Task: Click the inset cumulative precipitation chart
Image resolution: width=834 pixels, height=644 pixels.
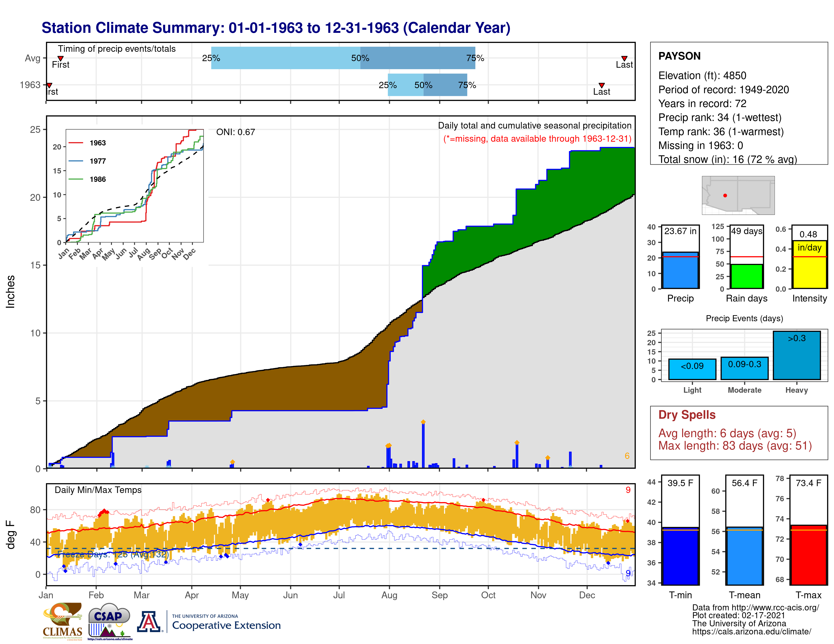Action: click(x=134, y=186)
